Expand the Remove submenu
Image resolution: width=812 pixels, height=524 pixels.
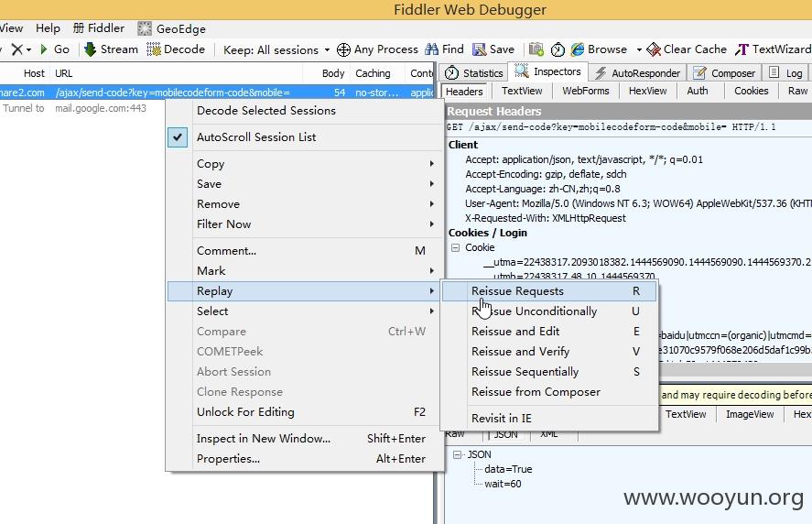tap(306, 204)
